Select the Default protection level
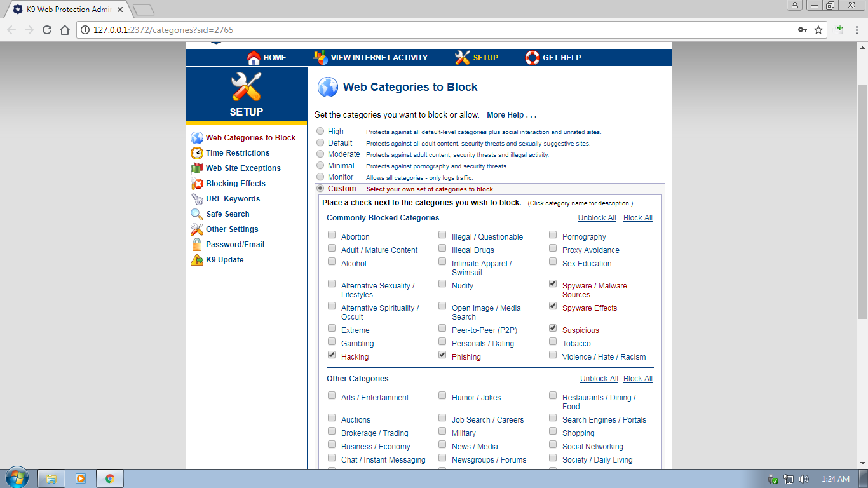The width and height of the screenshot is (868, 488). click(320, 142)
